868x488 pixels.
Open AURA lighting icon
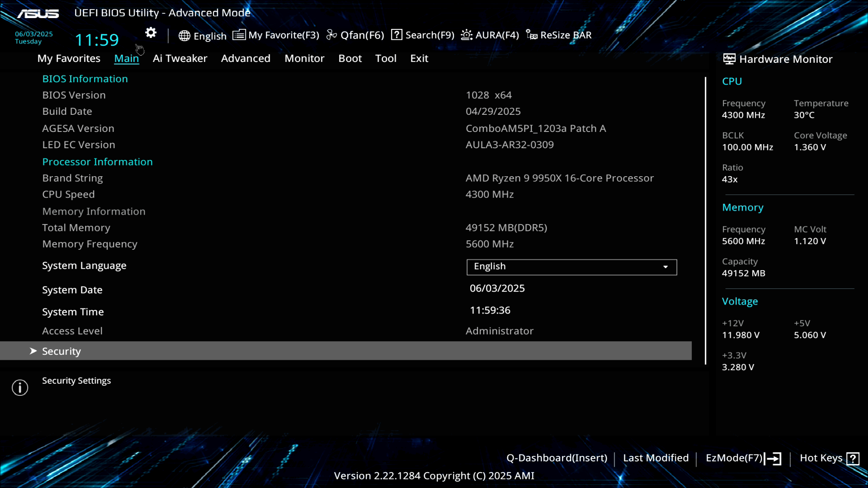click(467, 35)
